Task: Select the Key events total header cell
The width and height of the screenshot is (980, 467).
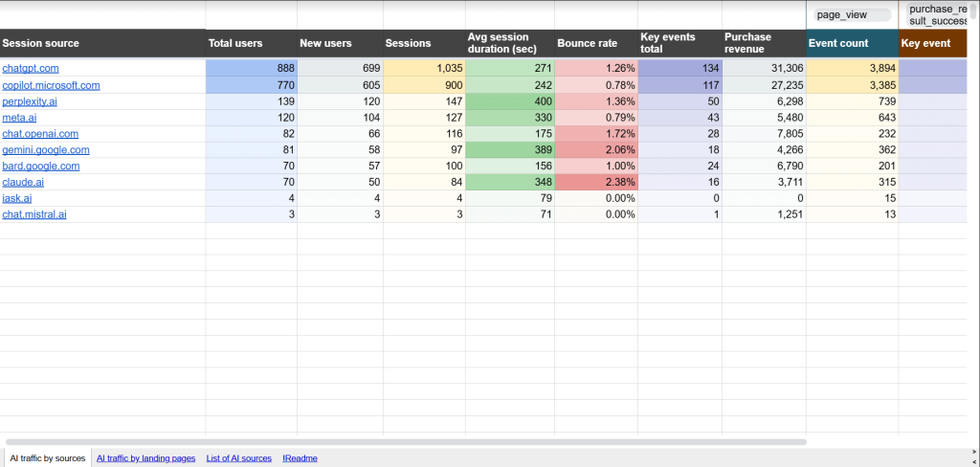Action: click(x=680, y=43)
